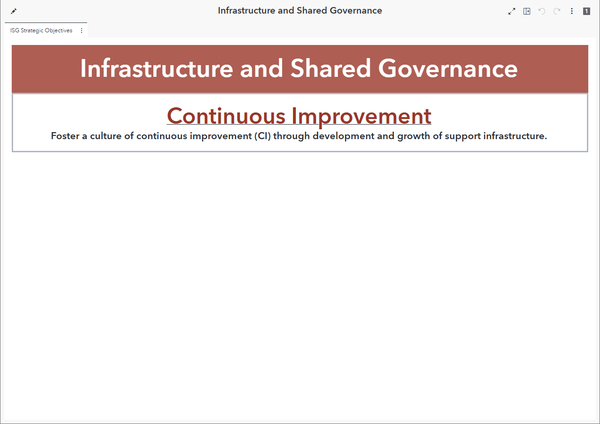The image size is (600, 424).
Task: Expand report to full screen
Action: (512, 11)
